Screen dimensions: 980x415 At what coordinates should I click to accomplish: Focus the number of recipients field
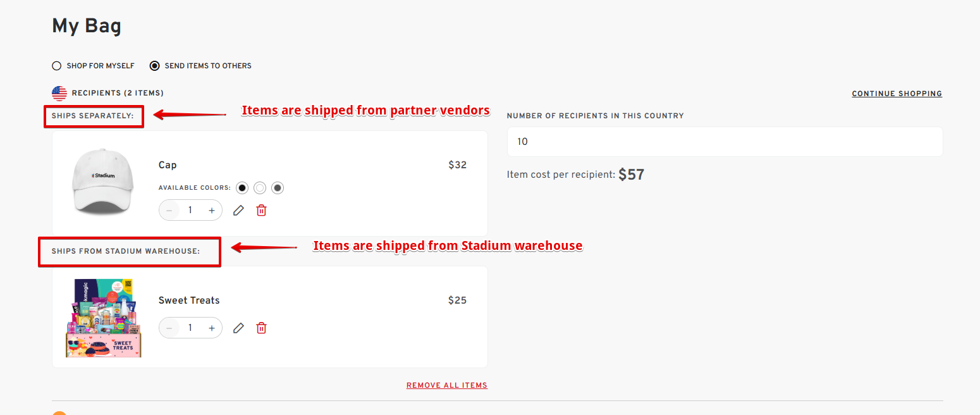725,142
